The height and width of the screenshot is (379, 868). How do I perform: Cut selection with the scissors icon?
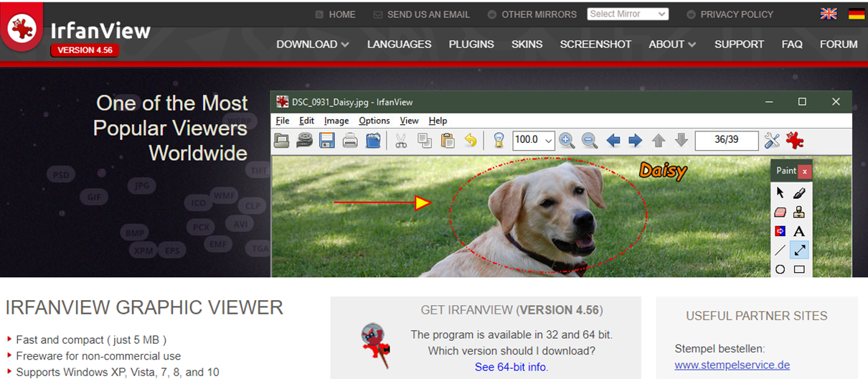click(x=401, y=140)
